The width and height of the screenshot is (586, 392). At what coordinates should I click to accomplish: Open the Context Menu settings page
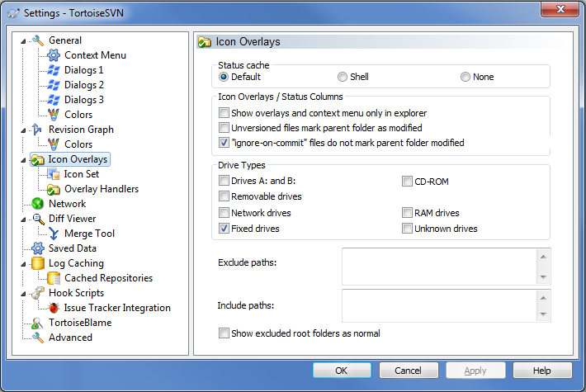click(95, 55)
